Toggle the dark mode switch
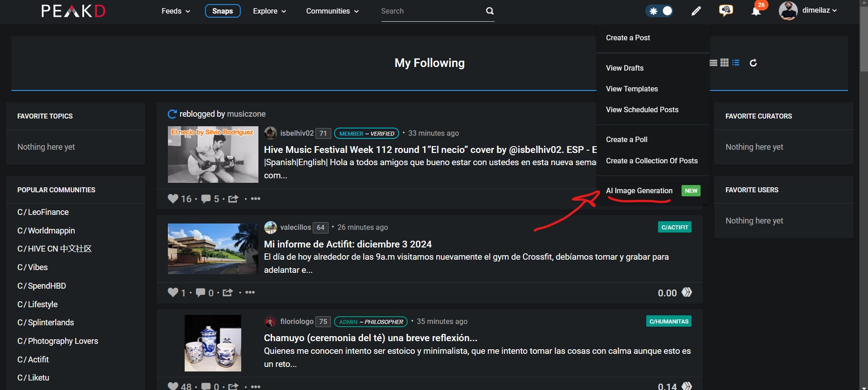This screenshot has width=868, height=390. (x=659, y=11)
